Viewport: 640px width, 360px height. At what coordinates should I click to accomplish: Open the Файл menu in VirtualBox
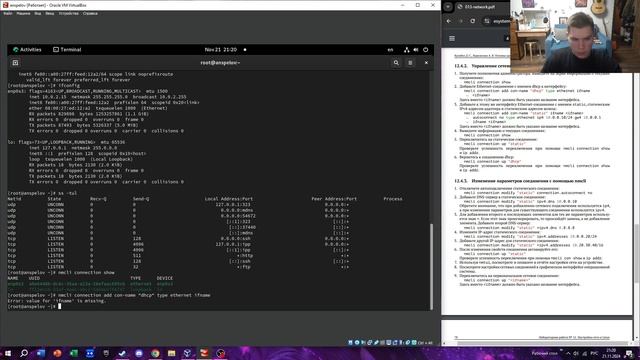pos(8,13)
